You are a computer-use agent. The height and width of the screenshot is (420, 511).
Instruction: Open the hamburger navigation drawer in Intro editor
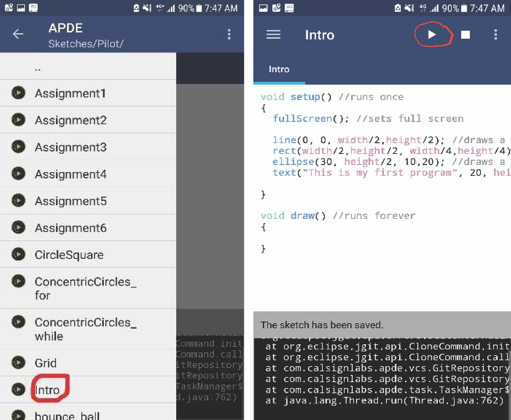click(x=273, y=34)
